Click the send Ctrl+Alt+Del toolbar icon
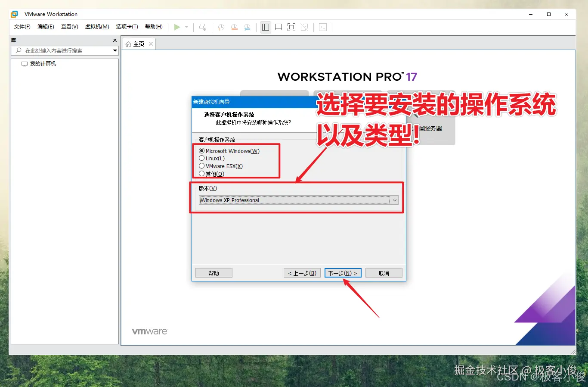Image resolution: width=588 pixels, height=387 pixels. (203, 27)
